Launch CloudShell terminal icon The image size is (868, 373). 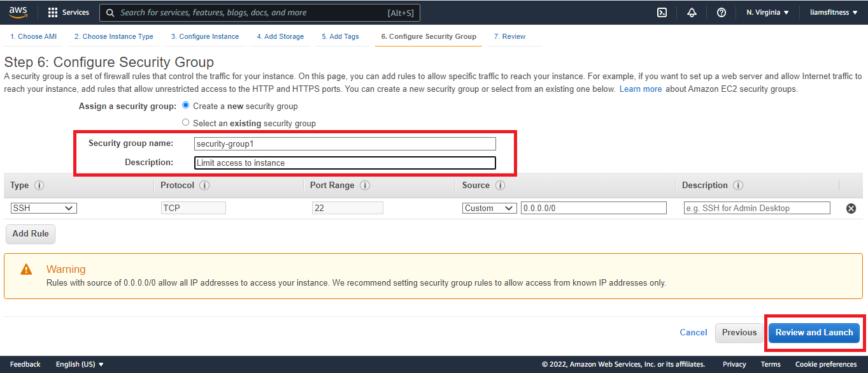point(662,12)
